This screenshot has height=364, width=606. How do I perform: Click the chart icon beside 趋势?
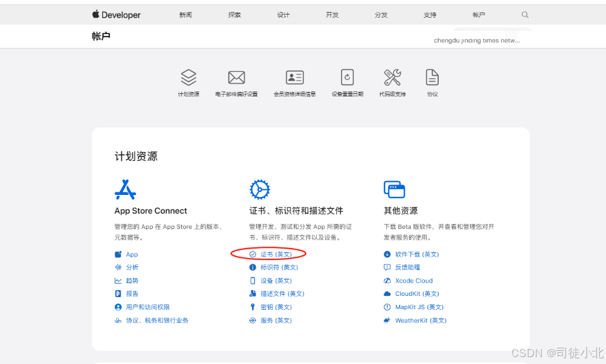(118, 281)
